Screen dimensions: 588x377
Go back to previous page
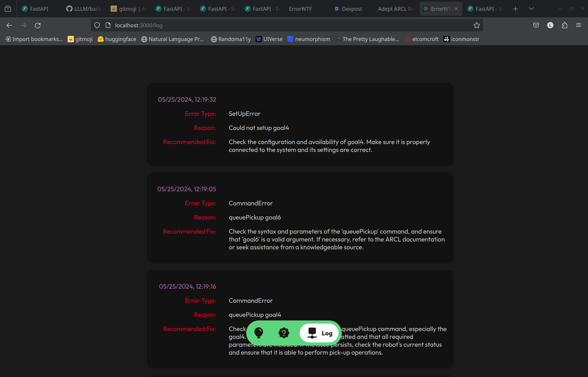point(9,26)
